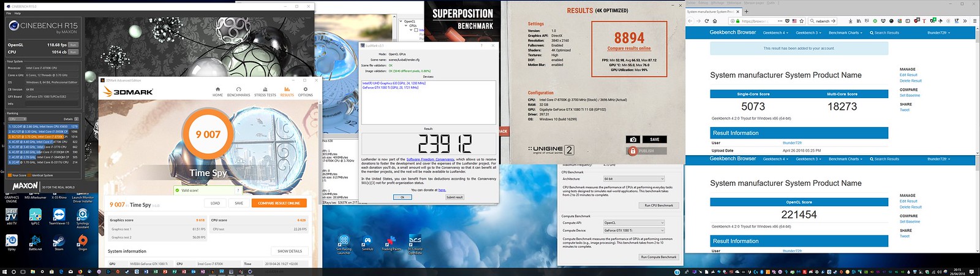The width and height of the screenshot is (980, 276).
Task: Click the Superposition SAVE button
Action: [655, 139]
